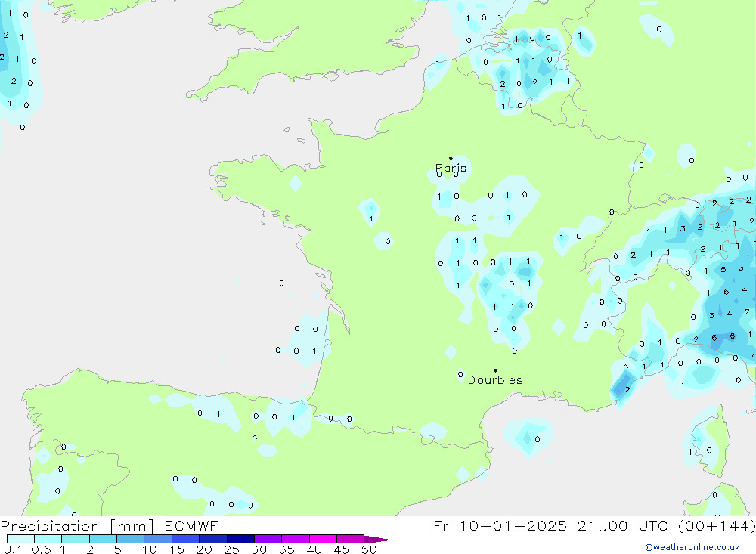The image size is (756, 554).
Task: Select the dark blue rain cell near Nice coast
Action: point(624,386)
